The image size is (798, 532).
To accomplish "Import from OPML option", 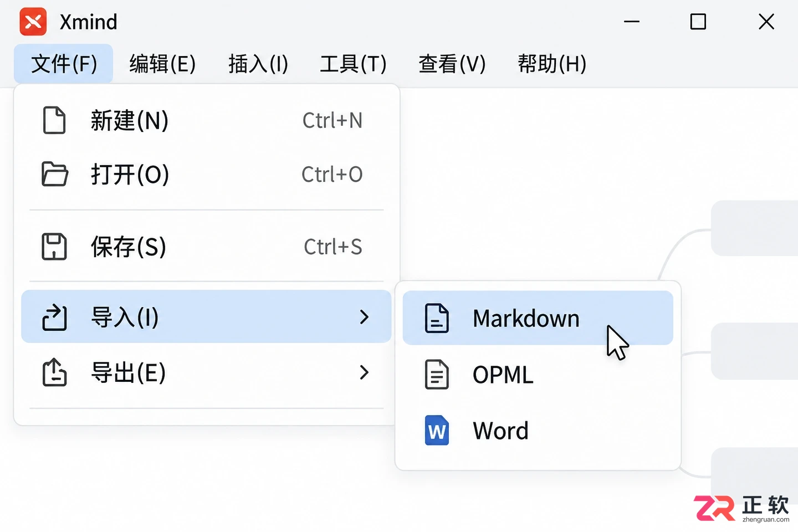I will click(x=538, y=375).
